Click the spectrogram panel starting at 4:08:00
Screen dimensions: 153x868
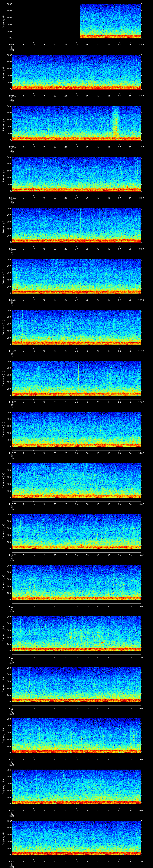(x=77, y=225)
